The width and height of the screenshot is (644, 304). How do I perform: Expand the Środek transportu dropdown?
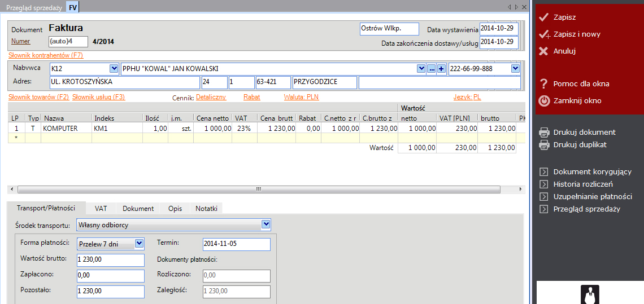[x=266, y=224]
